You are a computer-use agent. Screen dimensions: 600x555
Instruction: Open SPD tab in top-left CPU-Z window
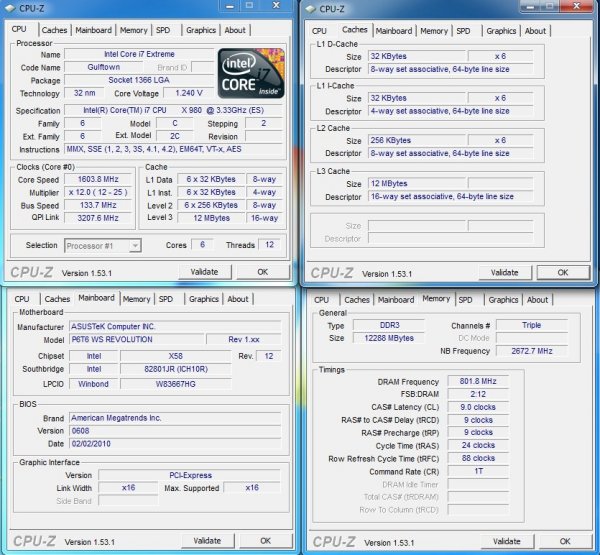(x=163, y=30)
